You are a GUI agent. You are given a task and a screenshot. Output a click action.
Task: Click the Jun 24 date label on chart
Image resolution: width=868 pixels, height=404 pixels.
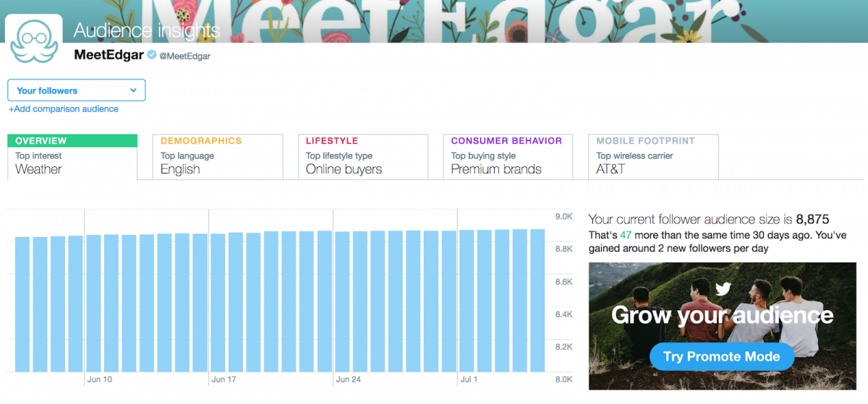(348, 379)
